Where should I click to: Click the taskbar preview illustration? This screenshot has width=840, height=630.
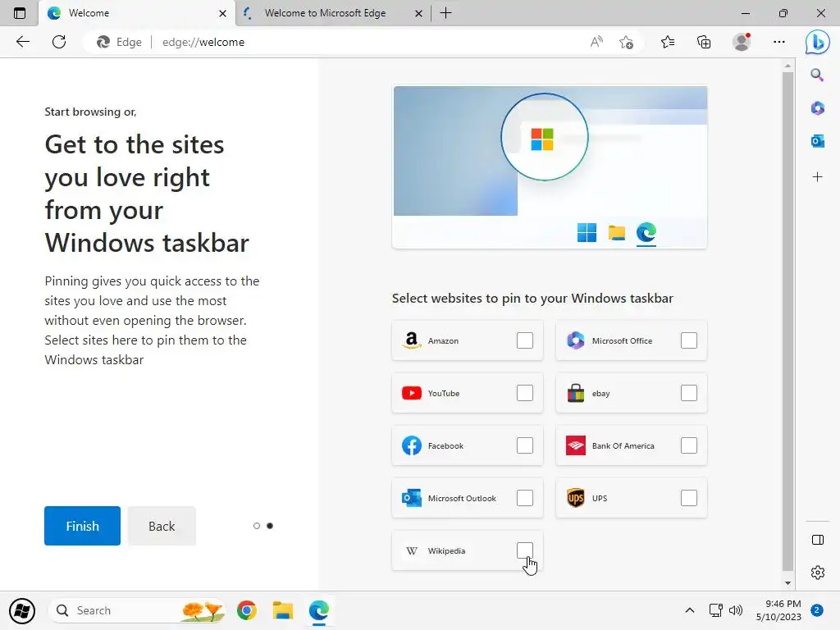pos(550,167)
